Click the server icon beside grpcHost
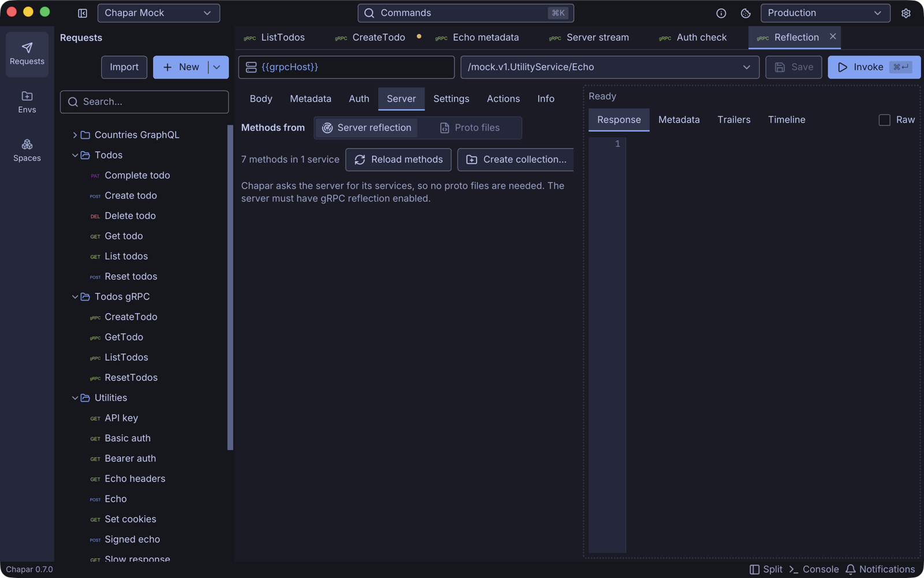The width and height of the screenshot is (924, 578). [251, 67]
